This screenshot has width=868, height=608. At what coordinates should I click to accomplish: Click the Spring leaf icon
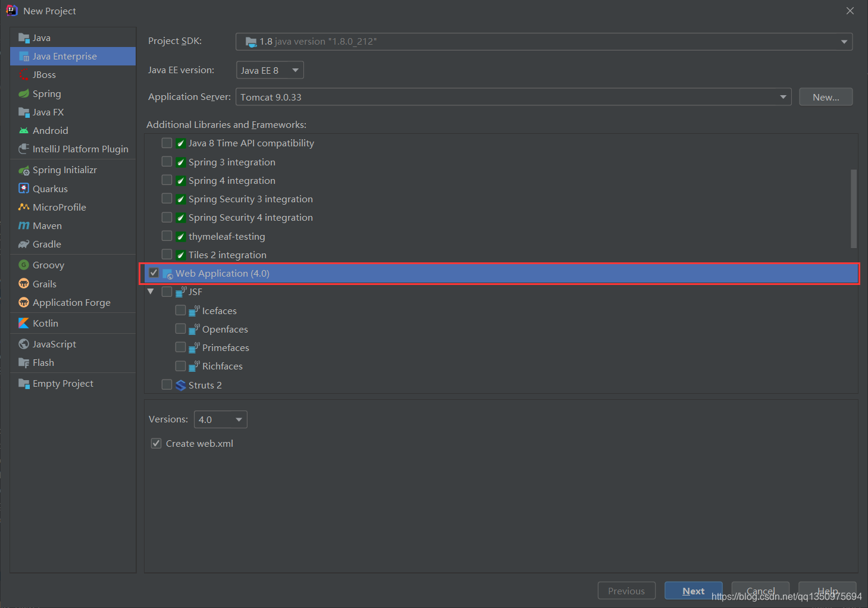24,93
